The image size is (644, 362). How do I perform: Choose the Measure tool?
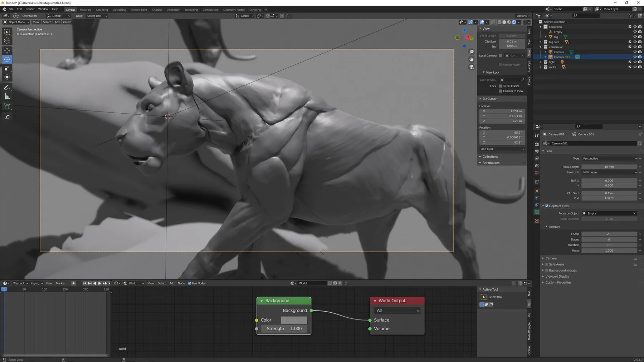click(x=7, y=96)
